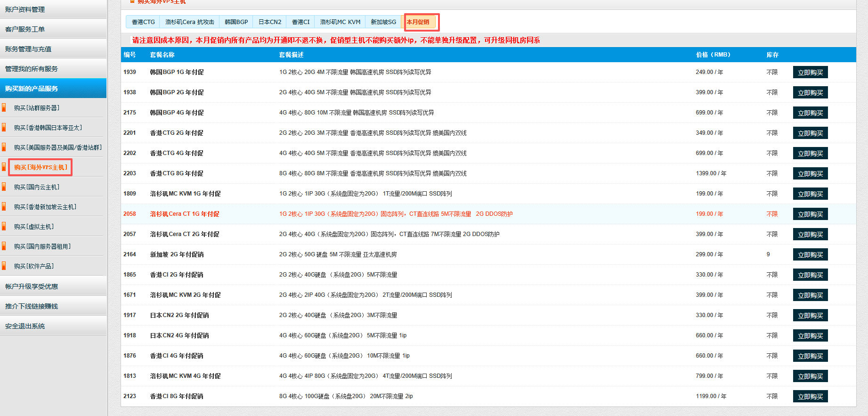Screen dimensions: 868x416
Task: Click price 1399.00 / 年
Action: pyautogui.click(x=711, y=173)
